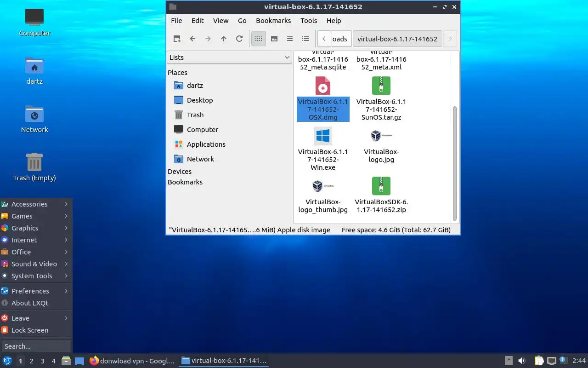Choose Lock Screen from the menu
The height and width of the screenshot is (368, 588).
coord(36,330)
